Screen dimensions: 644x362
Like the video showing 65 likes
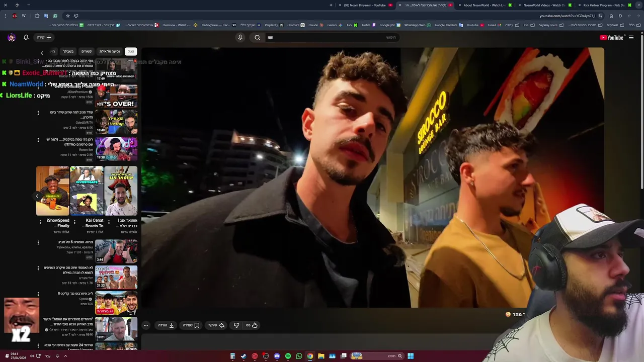(x=252, y=325)
